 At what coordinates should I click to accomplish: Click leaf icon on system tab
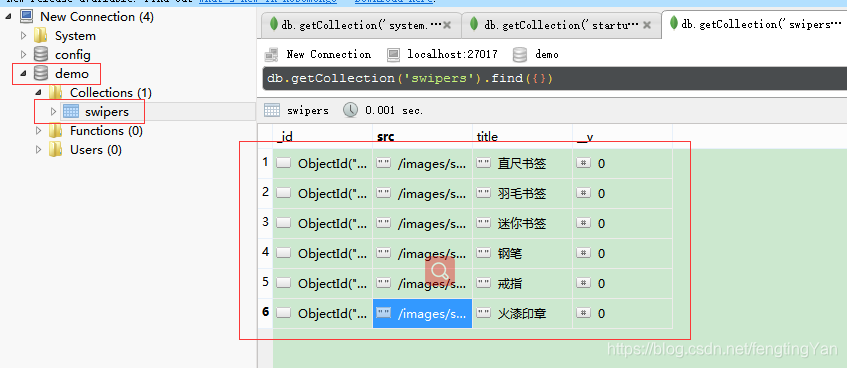coord(274,24)
